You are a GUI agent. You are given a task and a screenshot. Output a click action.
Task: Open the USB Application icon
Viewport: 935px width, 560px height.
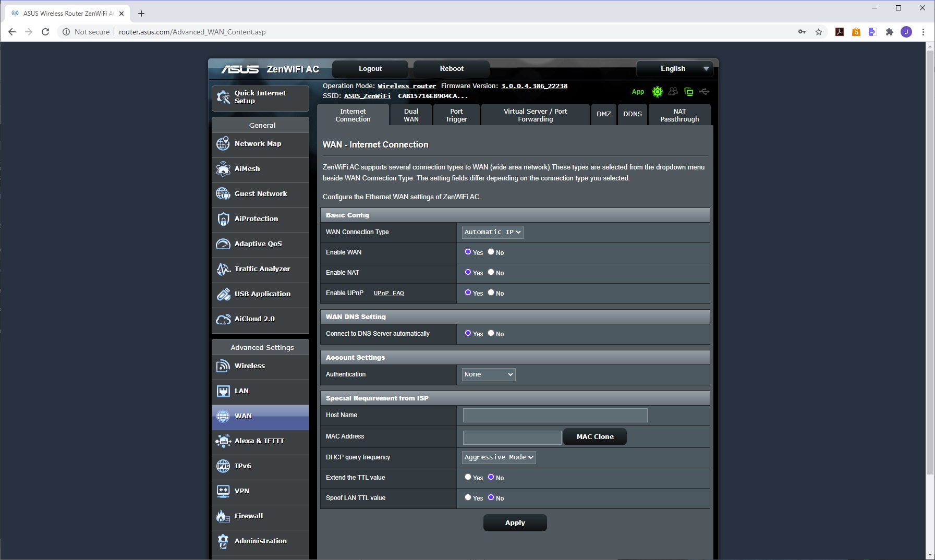pos(223,294)
